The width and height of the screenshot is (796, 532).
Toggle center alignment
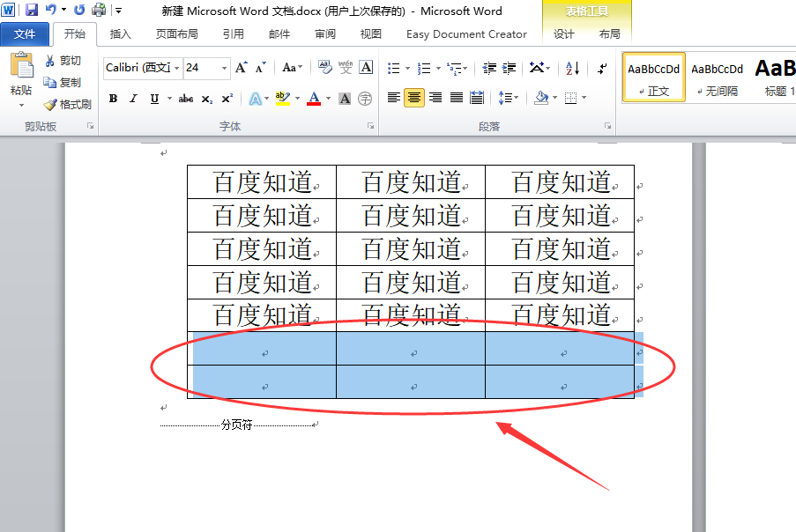click(x=414, y=98)
